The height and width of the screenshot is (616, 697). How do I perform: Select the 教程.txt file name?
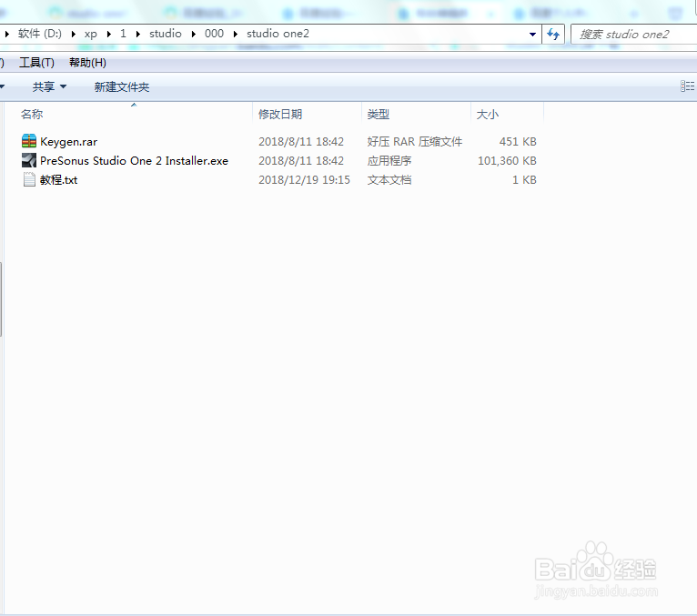click(58, 180)
